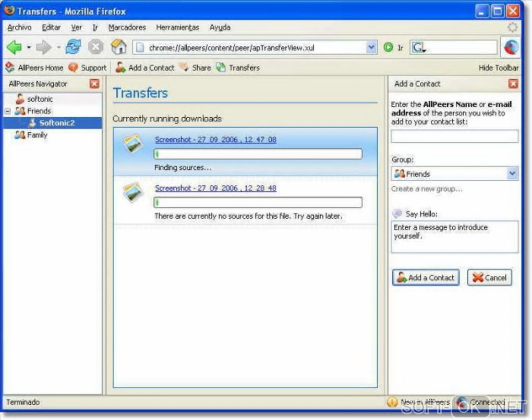
Task: Open Support from the AllPeers toolbar
Action: click(x=87, y=68)
